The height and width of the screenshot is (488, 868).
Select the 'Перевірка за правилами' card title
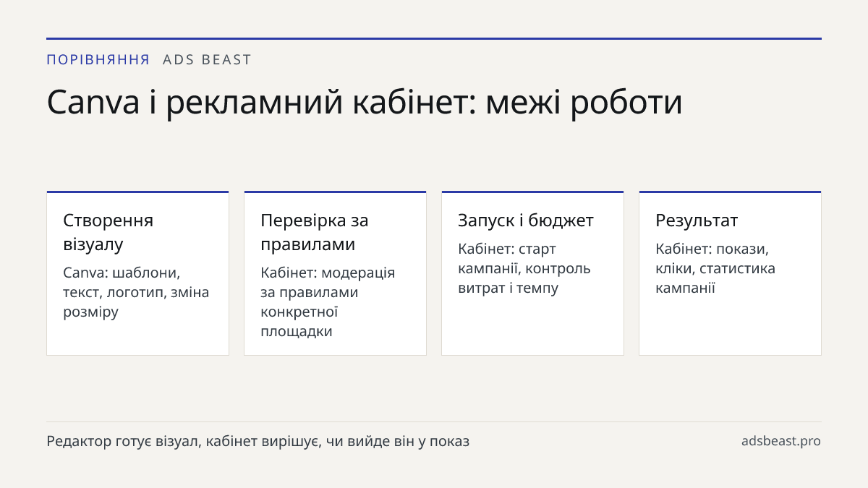315,232
